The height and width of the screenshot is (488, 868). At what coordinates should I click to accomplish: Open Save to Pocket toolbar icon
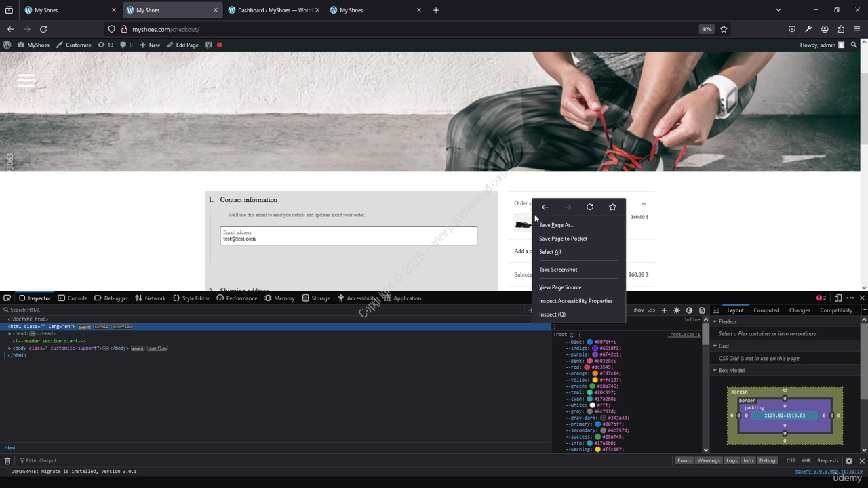click(792, 29)
